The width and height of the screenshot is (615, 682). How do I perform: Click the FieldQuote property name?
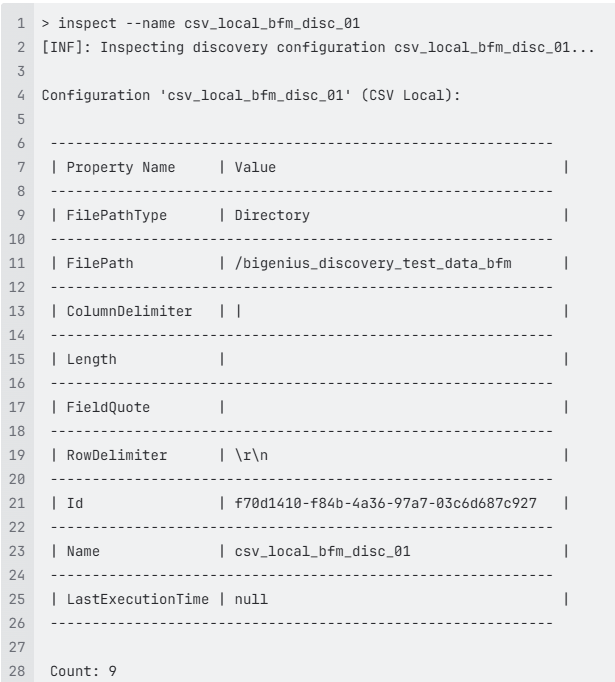pyautogui.click(x=108, y=407)
